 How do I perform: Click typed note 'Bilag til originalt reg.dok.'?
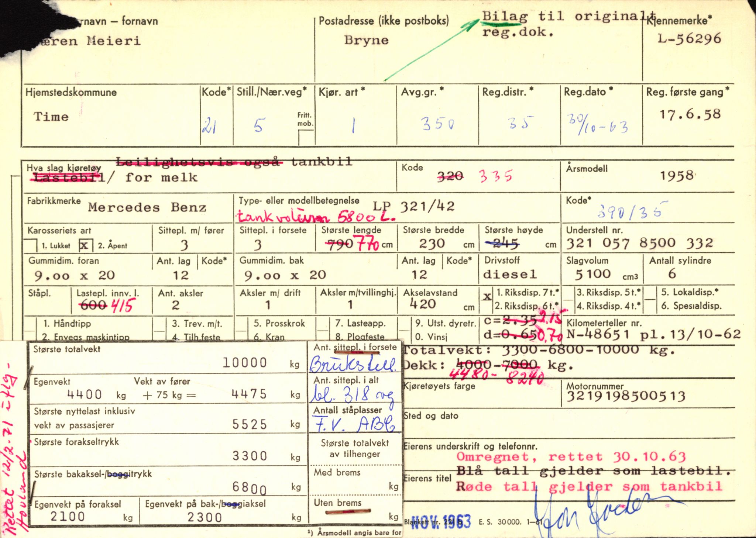569,24
